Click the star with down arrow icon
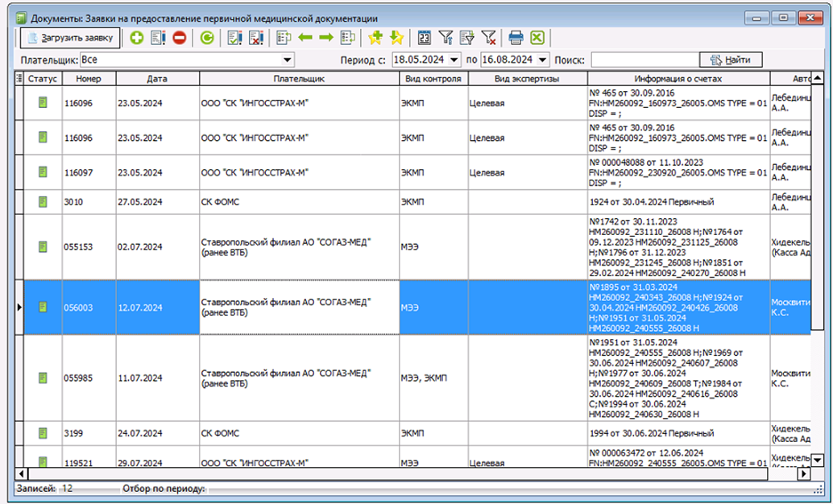 point(396,38)
